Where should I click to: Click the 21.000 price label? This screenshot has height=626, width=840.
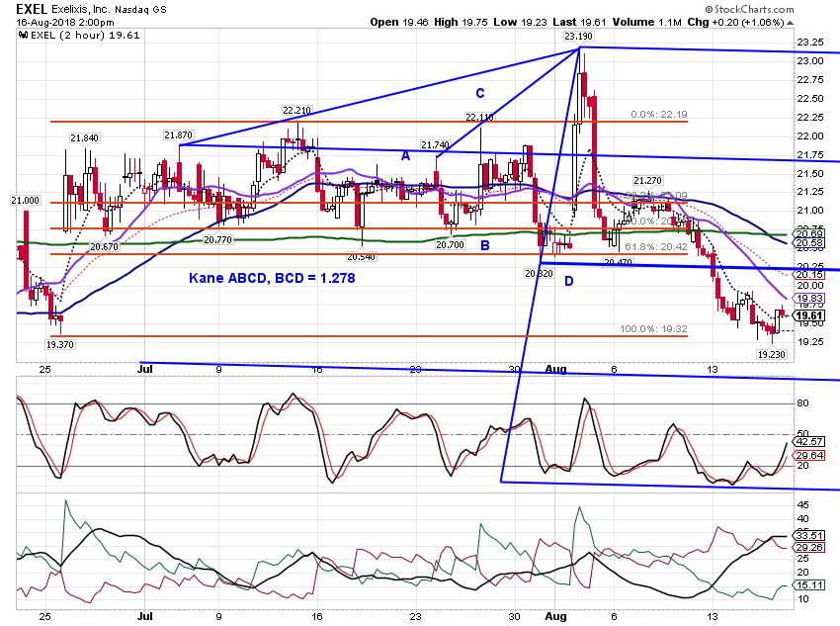pos(25,201)
